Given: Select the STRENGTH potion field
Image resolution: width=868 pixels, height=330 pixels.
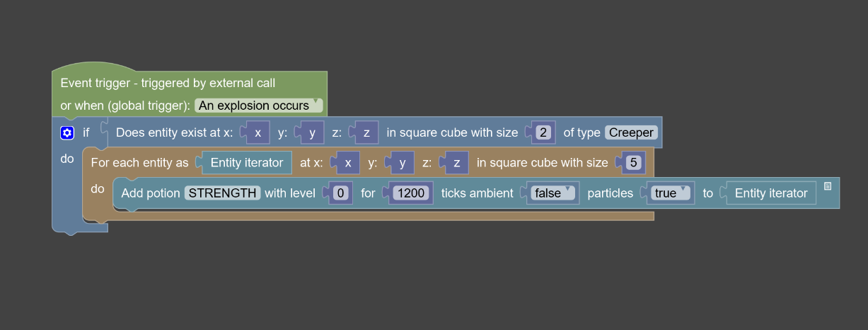Looking at the screenshot, I should (223, 193).
